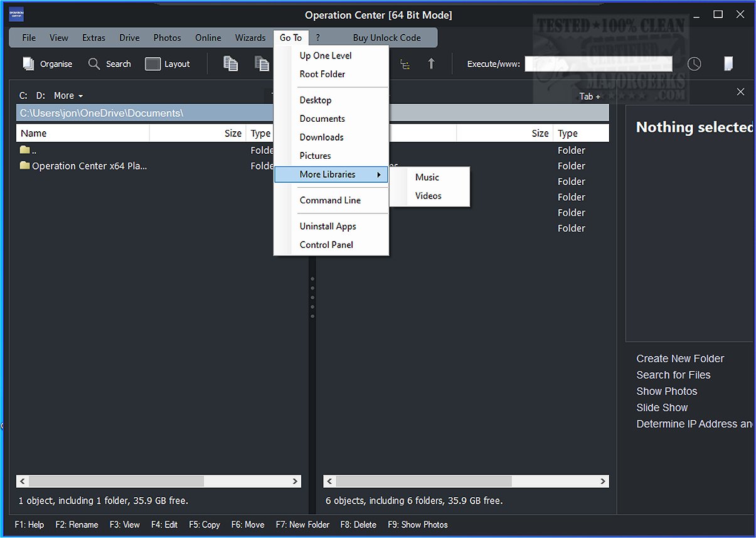The width and height of the screenshot is (756, 538).
Task: Select Videos in submenu
Action: [x=430, y=196]
